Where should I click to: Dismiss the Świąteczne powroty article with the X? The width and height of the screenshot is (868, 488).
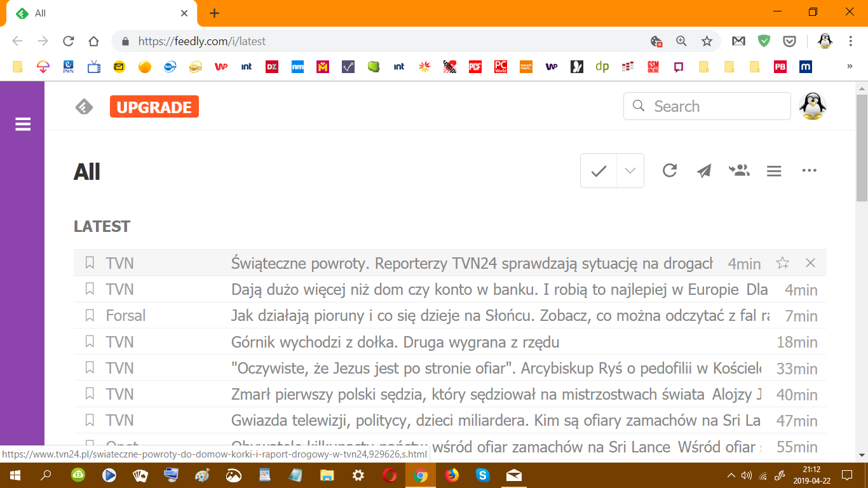coord(810,263)
